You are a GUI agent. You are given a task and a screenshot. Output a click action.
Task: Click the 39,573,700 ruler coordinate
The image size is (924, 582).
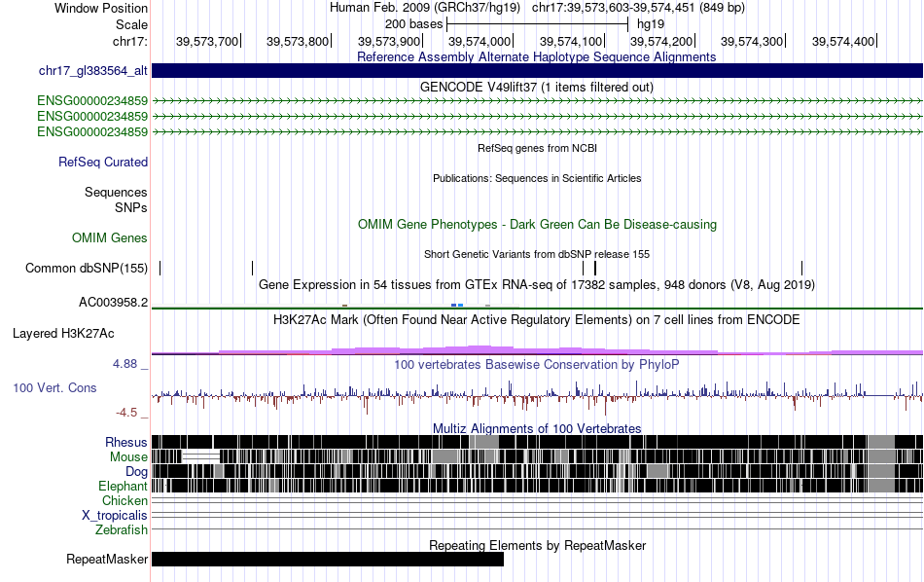point(207,41)
